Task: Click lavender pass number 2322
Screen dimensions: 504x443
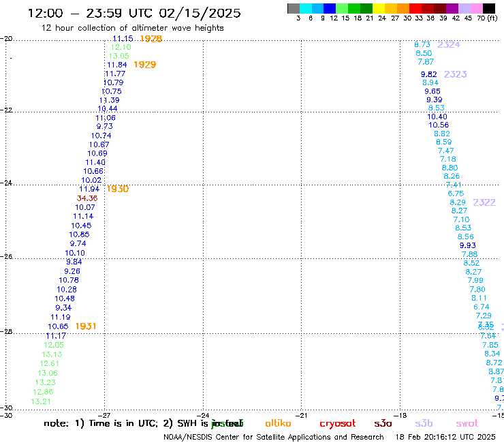Action: [484, 202]
